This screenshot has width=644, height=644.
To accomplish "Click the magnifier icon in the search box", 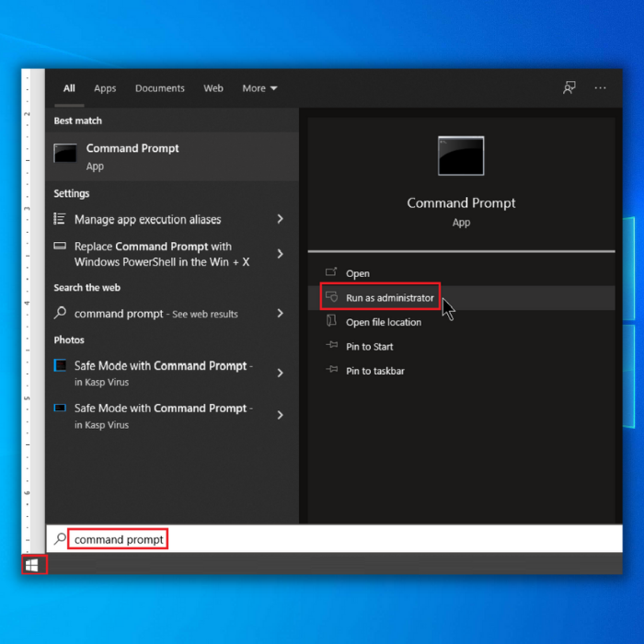I will (61, 539).
